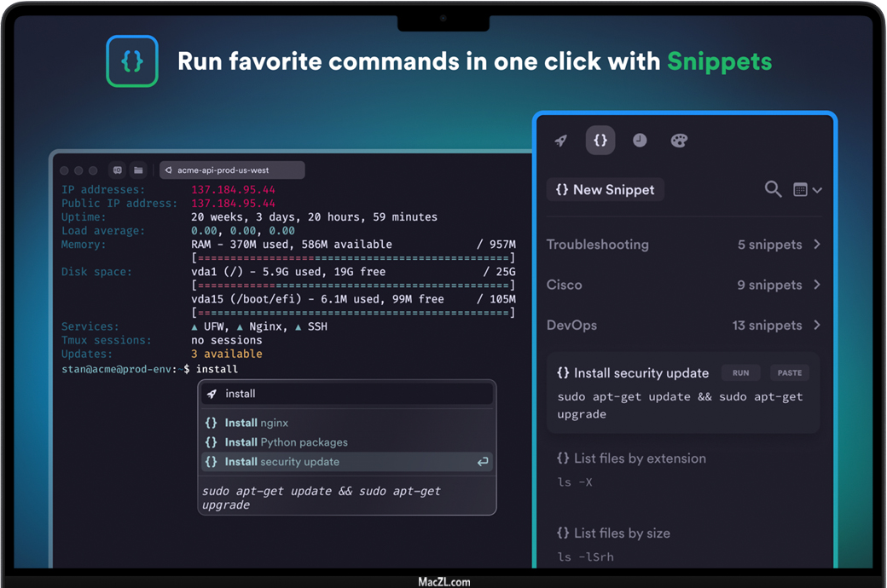887x588 pixels.
Task: Choose Install Python packages suggestion
Action: [286, 442]
